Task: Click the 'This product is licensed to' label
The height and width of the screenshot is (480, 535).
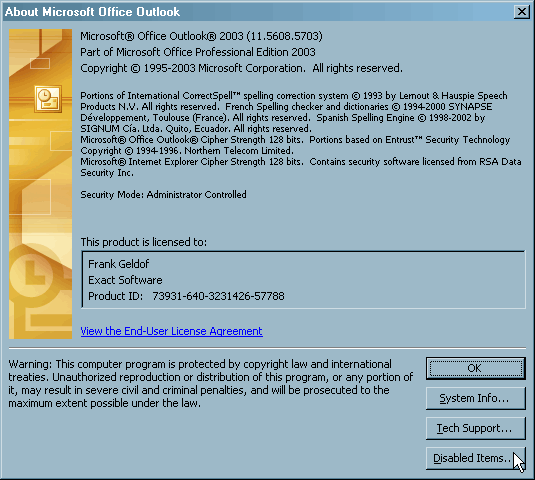Action: [144, 242]
